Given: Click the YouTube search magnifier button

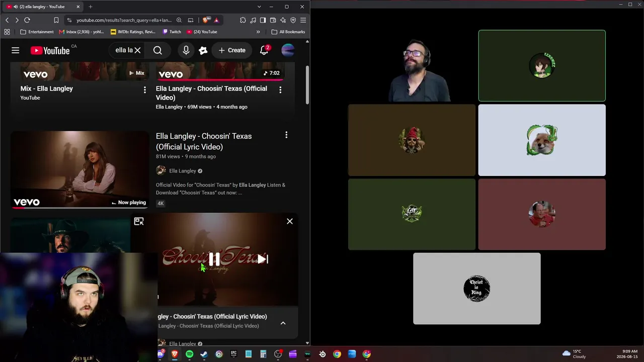Looking at the screenshot, I should (x=157, y=50).
